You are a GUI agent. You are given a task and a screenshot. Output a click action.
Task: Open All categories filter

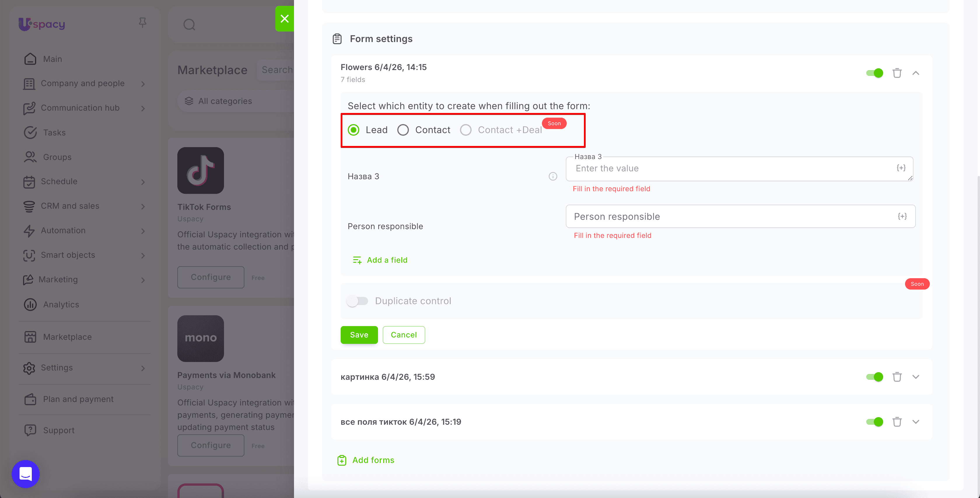[236, 101]
